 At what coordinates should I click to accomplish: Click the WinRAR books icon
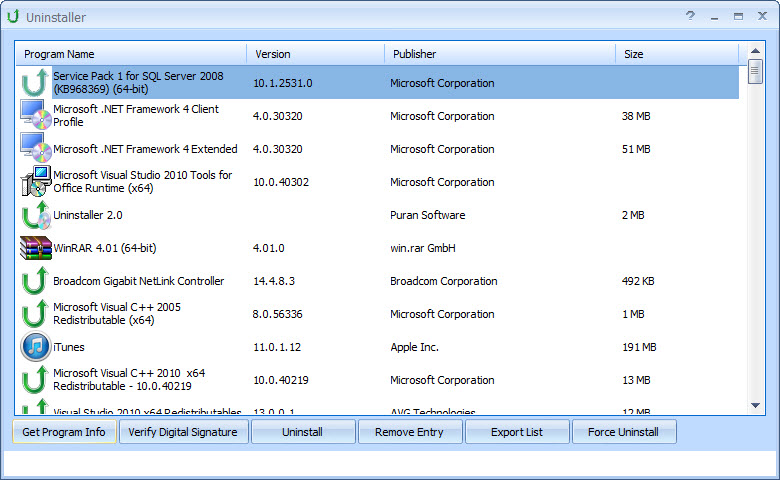[35, 248]
